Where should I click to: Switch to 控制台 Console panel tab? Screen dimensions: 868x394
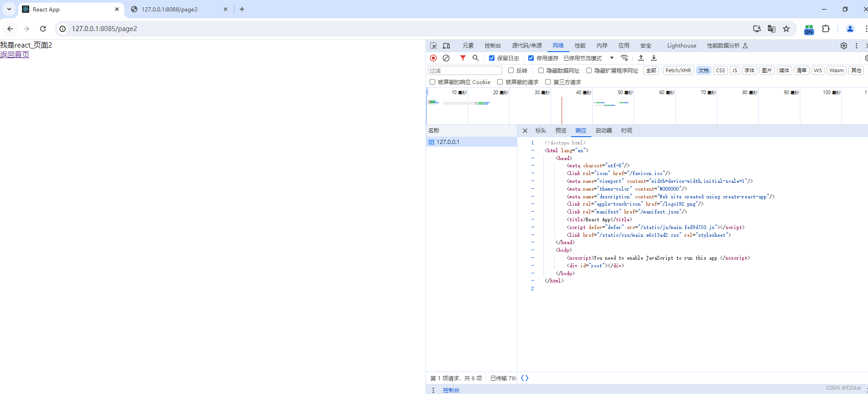[x=493, y=46]
